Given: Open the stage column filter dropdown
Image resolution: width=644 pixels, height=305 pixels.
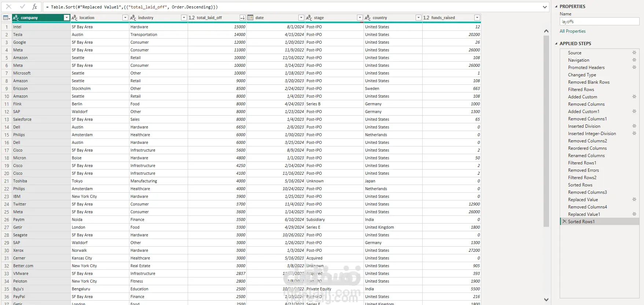Looking at the screenshot, I should click(x=360, y=18).
